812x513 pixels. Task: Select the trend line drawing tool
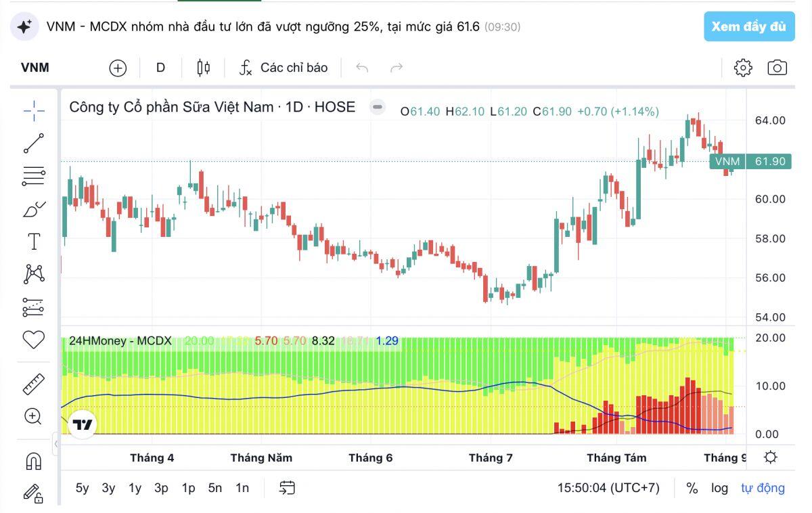click(34, 143)
